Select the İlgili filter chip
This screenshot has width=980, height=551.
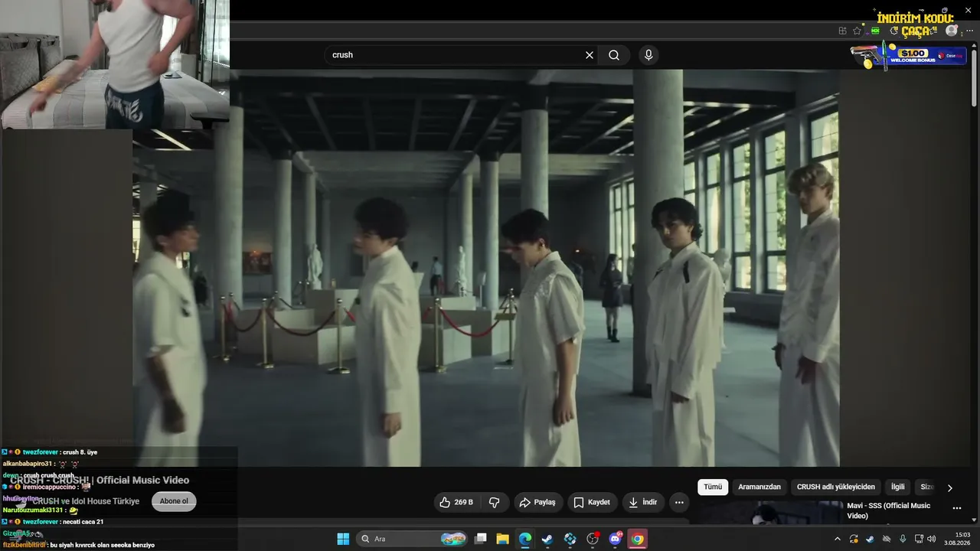pyautogui.click(x=898, y=487)
